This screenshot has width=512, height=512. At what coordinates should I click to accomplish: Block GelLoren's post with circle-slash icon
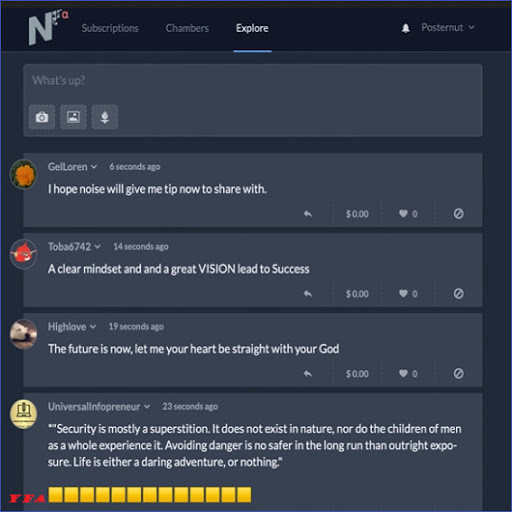pyautogui.click(x=458, y=214)
